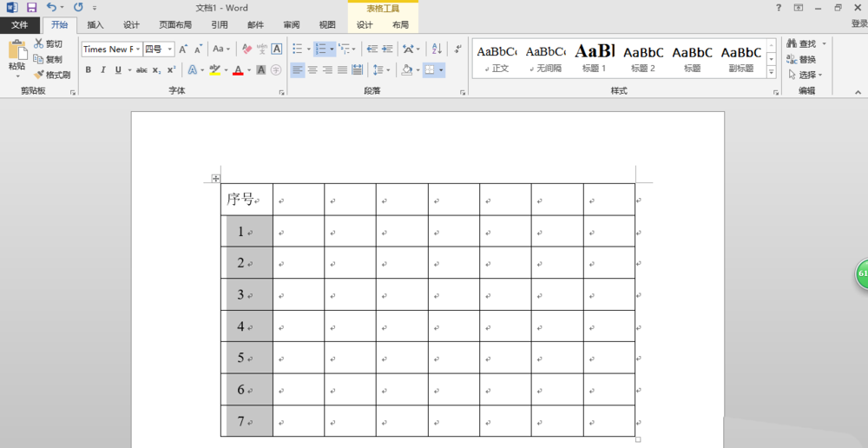
Task: Copy selection using 复制
Action: [x=48, y=59]
